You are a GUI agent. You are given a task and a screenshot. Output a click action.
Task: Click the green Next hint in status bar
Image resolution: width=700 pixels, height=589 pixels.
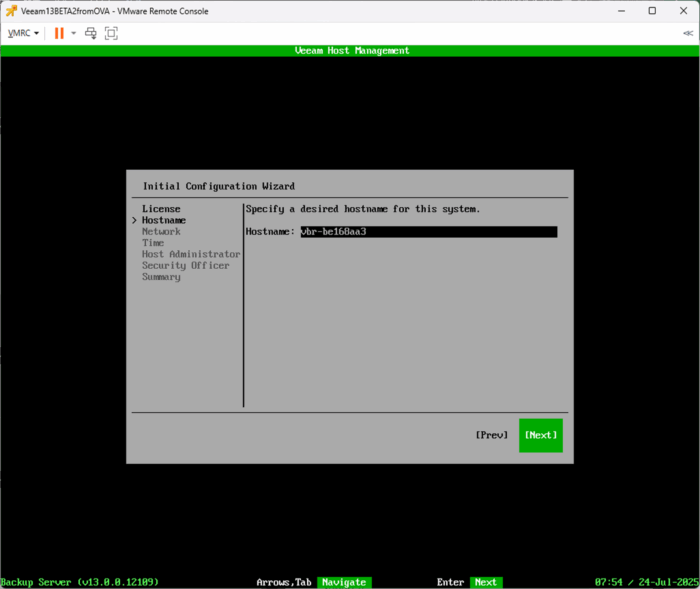click(x=486, y=582)
